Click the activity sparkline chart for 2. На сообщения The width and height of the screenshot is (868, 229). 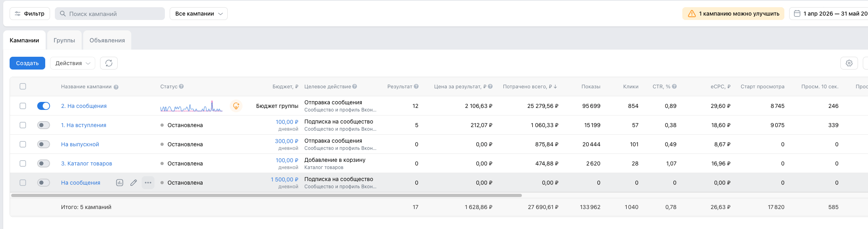[191, 106]
